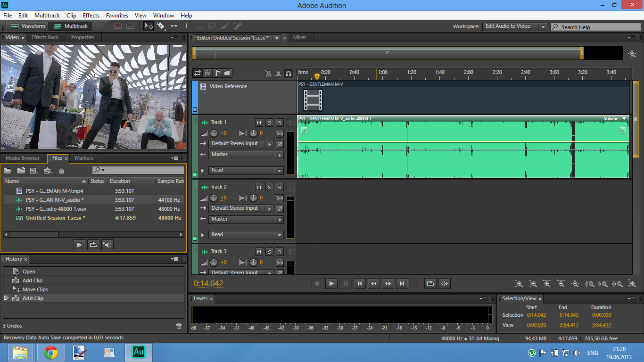The image size is (644, 362).
Task: Open the Effects menu
Action: [91, 16]
